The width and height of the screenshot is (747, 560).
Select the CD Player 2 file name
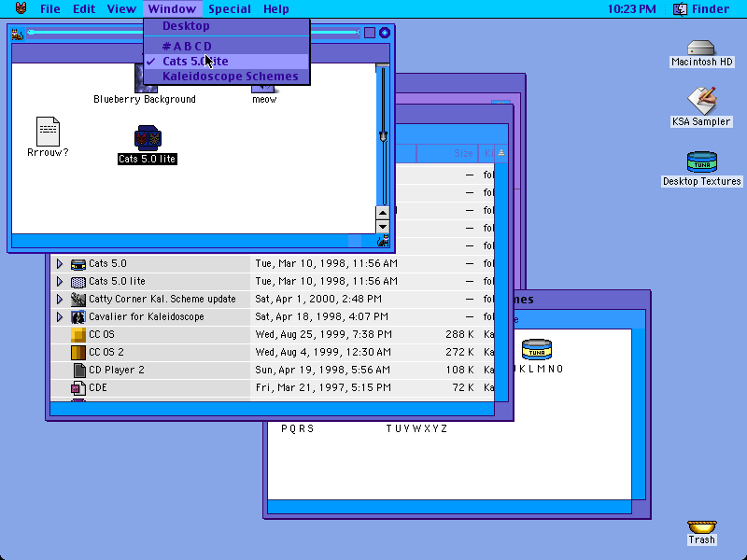tap(116, 370)
